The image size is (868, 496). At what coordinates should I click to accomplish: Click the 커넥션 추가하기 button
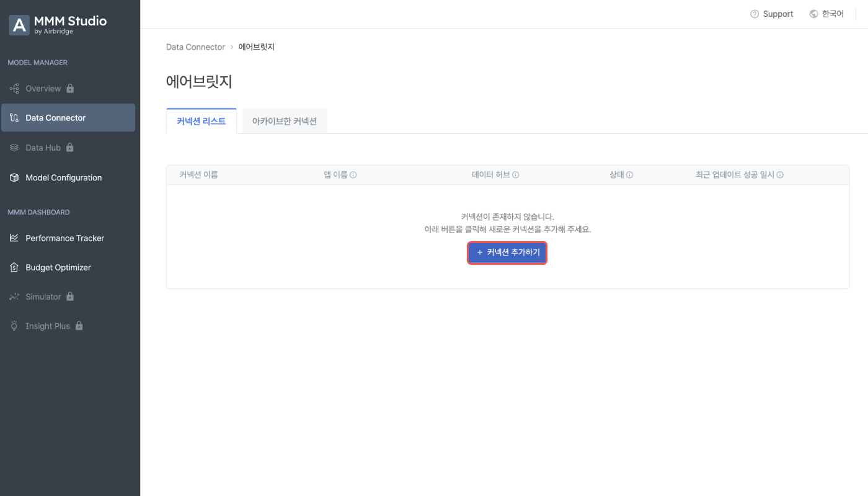click(x=507, y=253)
